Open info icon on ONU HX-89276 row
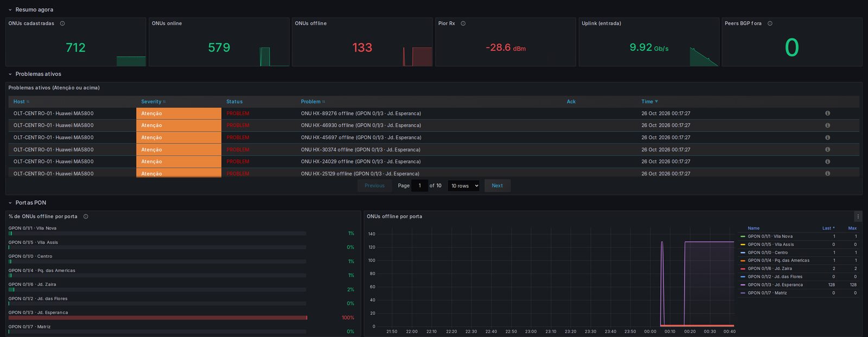This screenshot has height=337, width=868. click(827, 113)
